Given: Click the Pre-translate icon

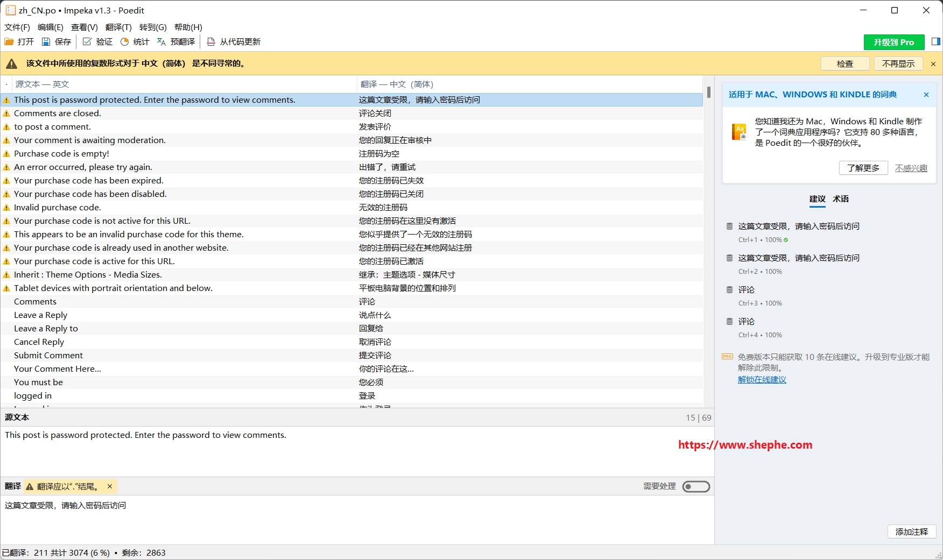Looking at the screenshot, I should 161,42.
